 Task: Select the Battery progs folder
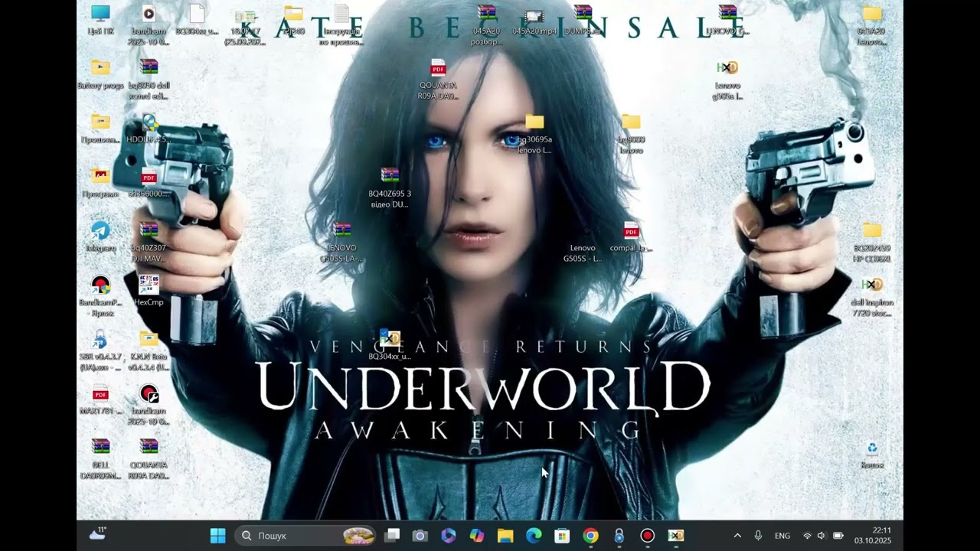pyautogui.click(x=100, y=74)
